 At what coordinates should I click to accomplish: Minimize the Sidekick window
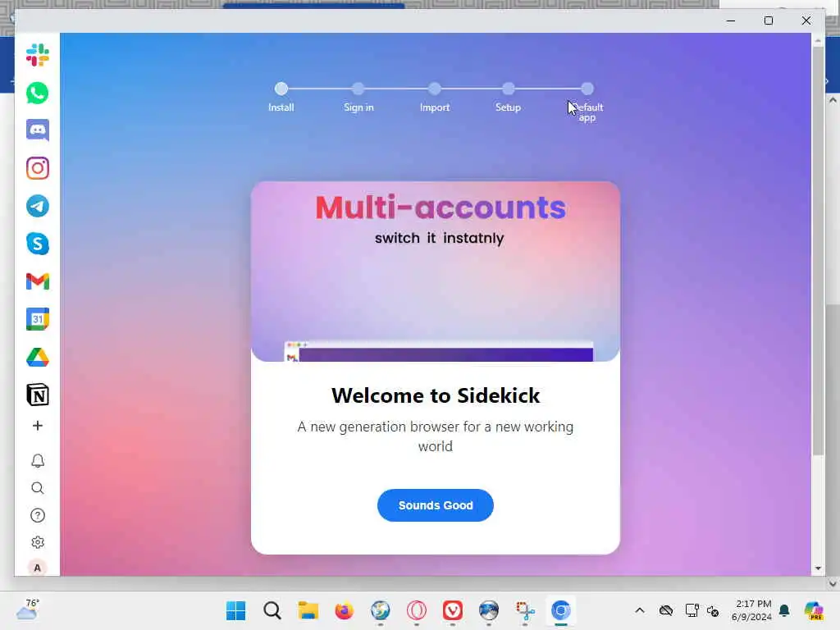(x=731, y=21)
